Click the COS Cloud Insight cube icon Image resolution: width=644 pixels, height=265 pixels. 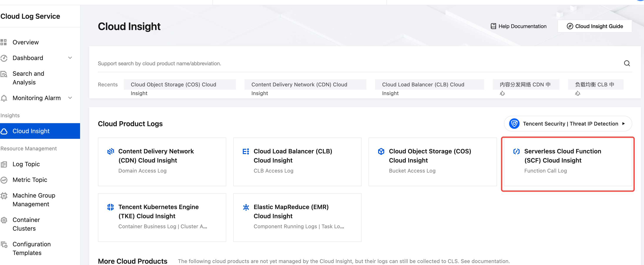pos(381,151)
